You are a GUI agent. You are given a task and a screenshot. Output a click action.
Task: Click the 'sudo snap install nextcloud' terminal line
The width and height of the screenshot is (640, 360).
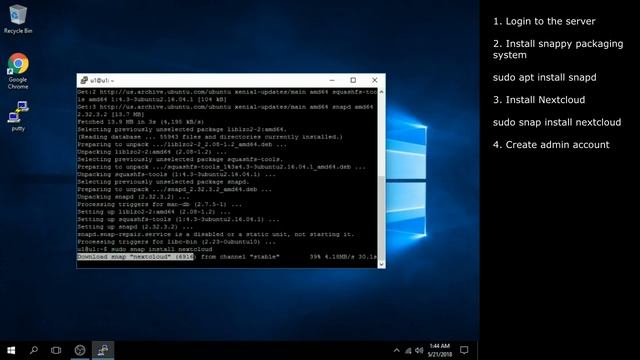tap(145, 249)
